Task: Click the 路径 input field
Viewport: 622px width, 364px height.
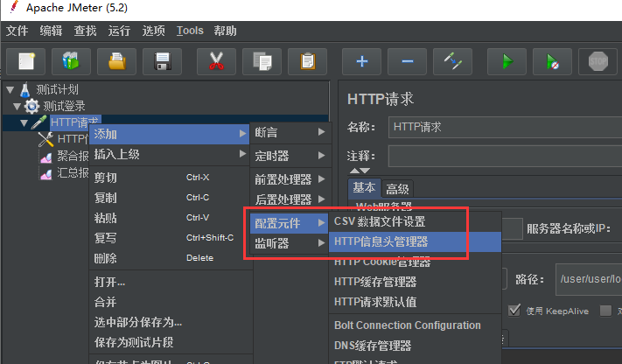Action: pos(588,279)
